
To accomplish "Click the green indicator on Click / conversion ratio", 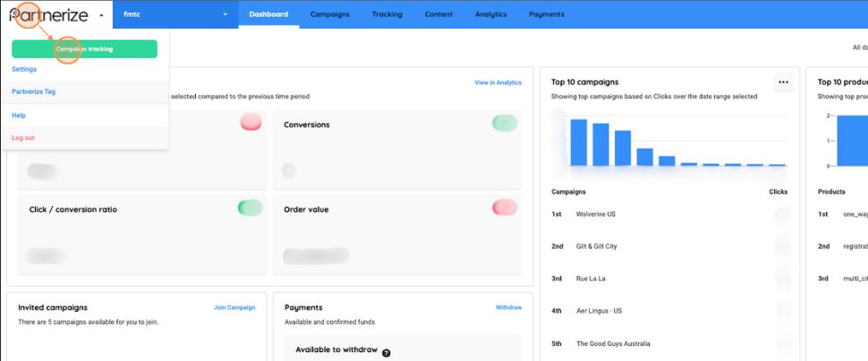I will tap(250, 208).
